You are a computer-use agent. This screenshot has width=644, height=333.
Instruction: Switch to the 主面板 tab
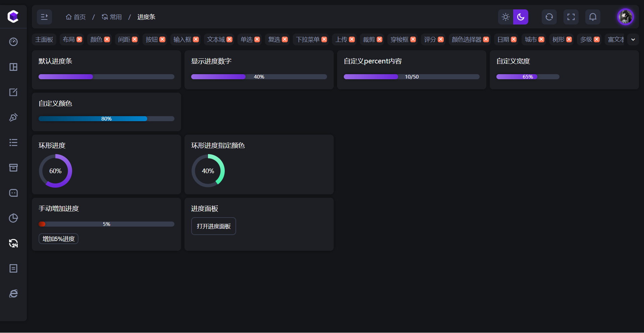pyautogui.click(x=44, y=40)
